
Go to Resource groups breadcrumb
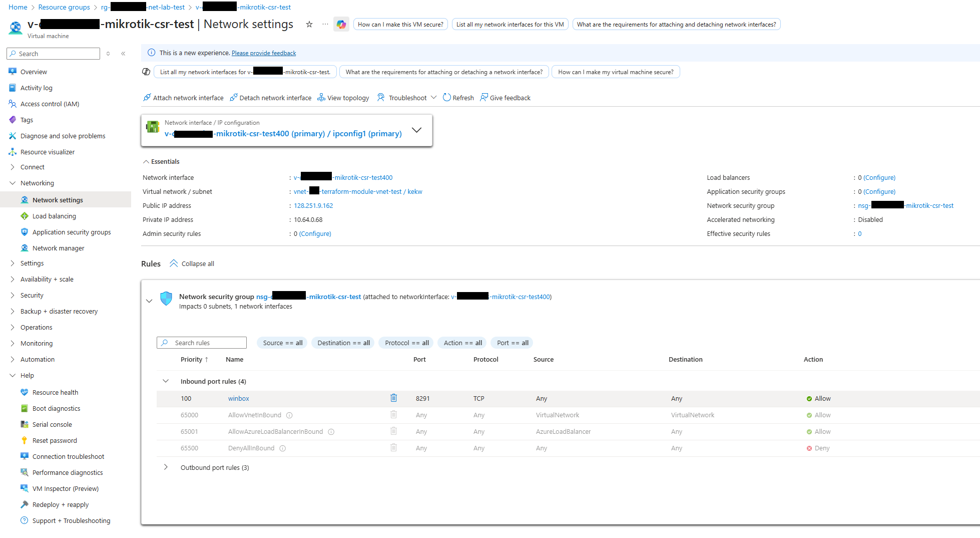(64, 7)
